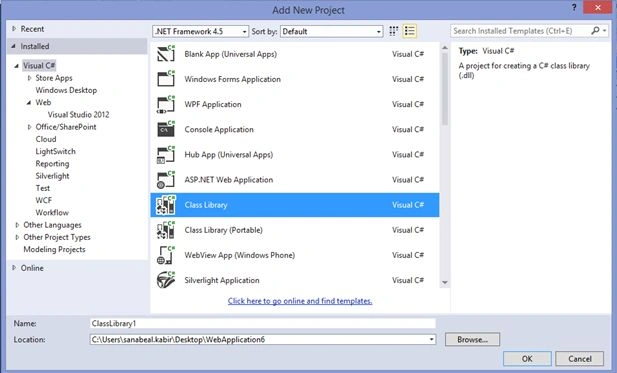Click the WebView App (Windows Phone) template icon

click(x=166, y=255)
